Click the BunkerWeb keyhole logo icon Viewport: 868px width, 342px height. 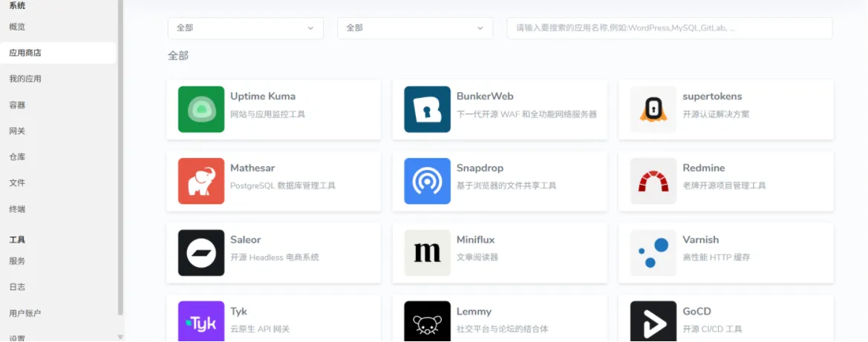tap(427, 109)
